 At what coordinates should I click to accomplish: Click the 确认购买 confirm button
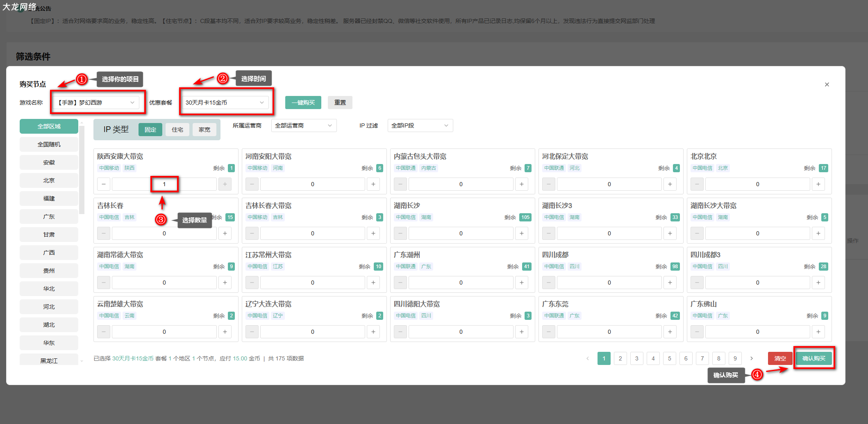pos(813,358)
